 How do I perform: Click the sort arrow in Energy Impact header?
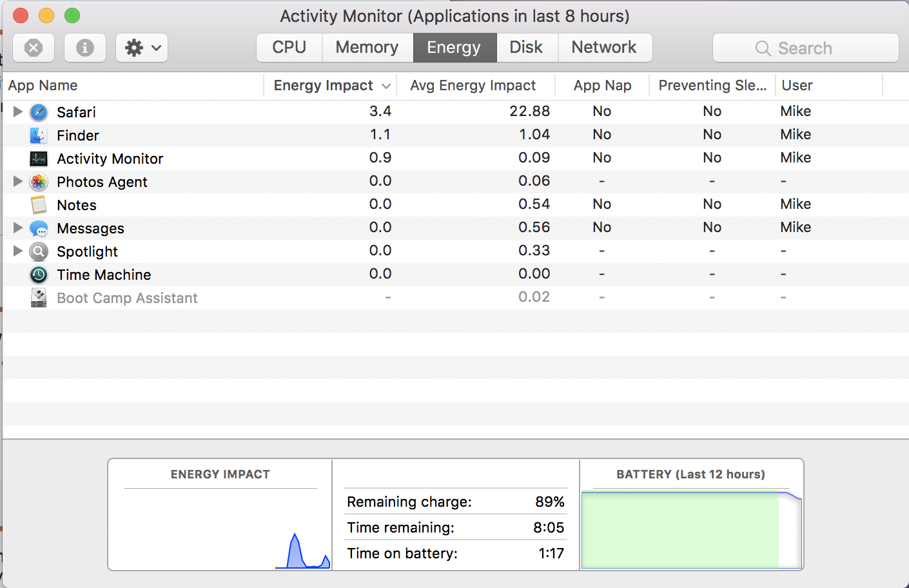pos(386,86)
